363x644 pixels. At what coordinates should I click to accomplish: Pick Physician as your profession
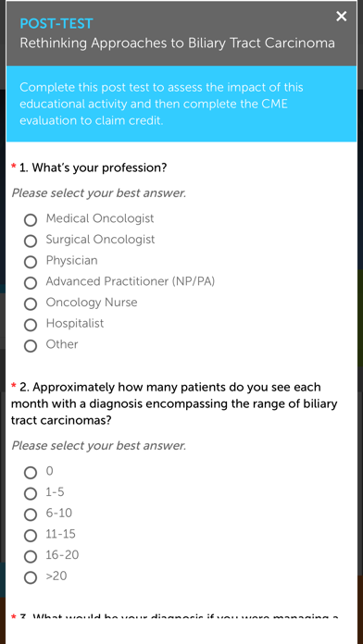pyautogui.click(x=31, y=262)
